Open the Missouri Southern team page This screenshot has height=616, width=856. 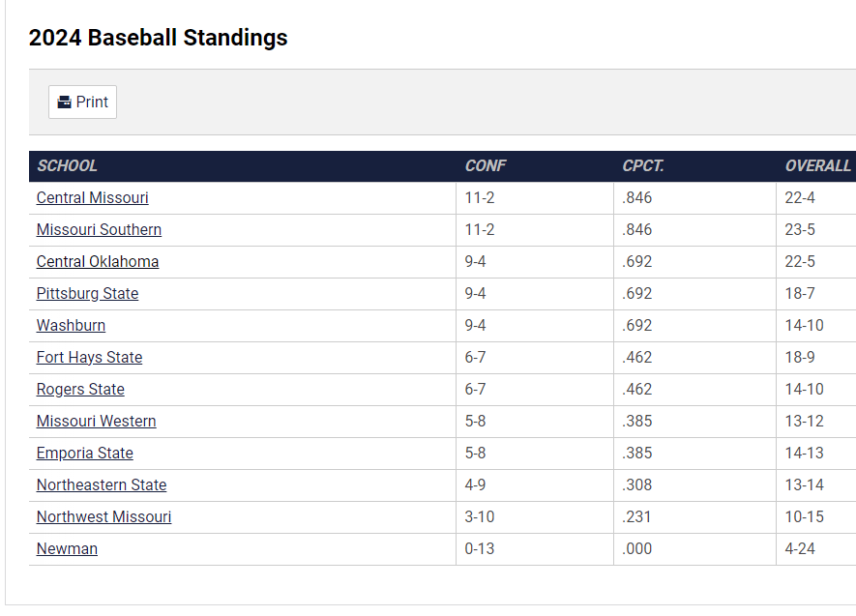(99, 230)
